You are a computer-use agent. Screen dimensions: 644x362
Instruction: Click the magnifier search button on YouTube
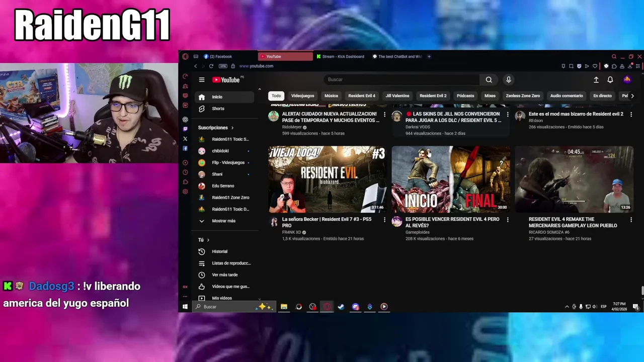click(489, 79)
